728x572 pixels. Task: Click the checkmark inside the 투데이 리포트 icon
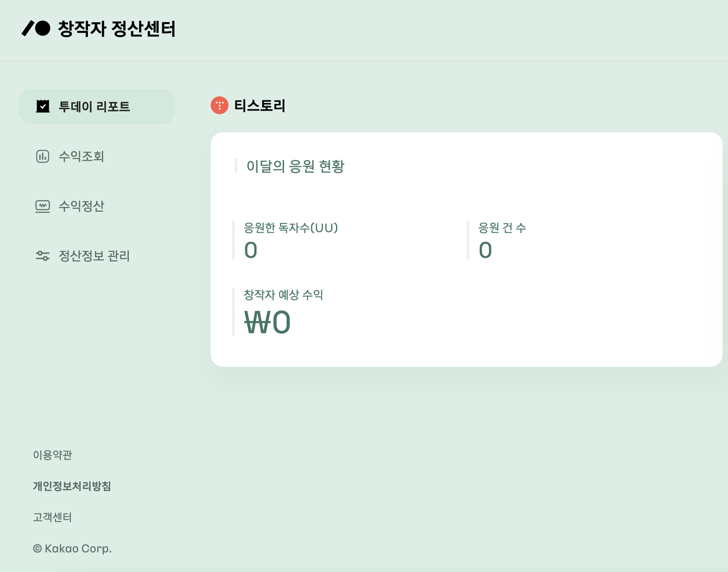pyautogui.click(x=42, y=107)
